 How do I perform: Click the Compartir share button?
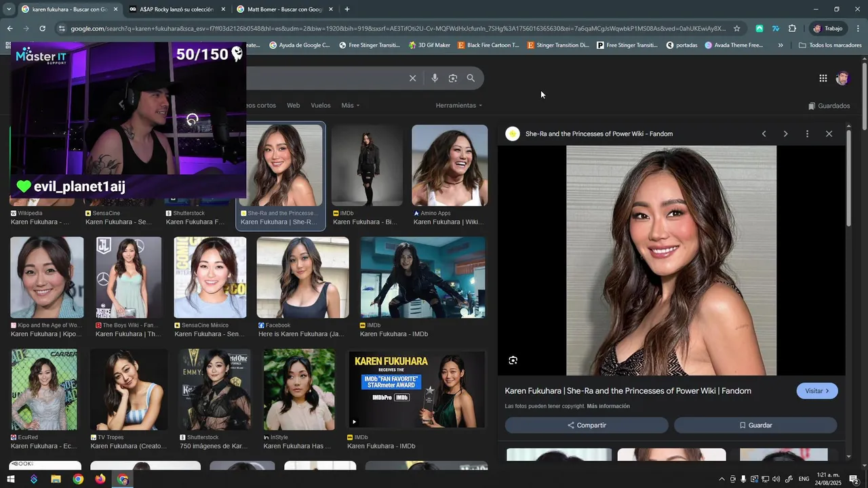coord(587,425)
